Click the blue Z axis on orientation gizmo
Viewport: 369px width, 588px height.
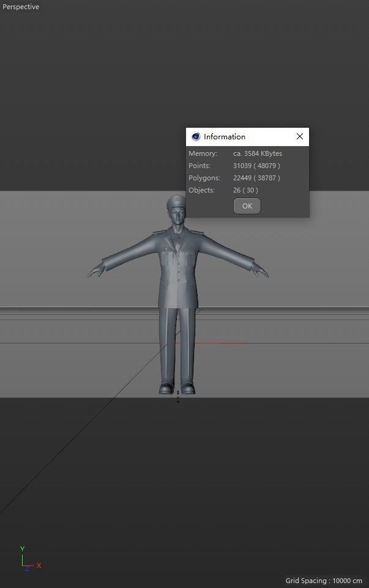point(26,568)
